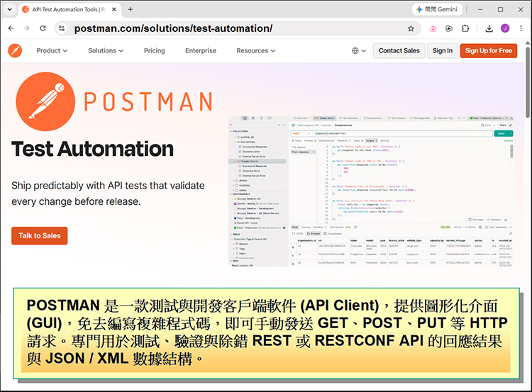Open the language globe selector
Image resolution: width=532 pixels, height=392 pixels.
359,50
